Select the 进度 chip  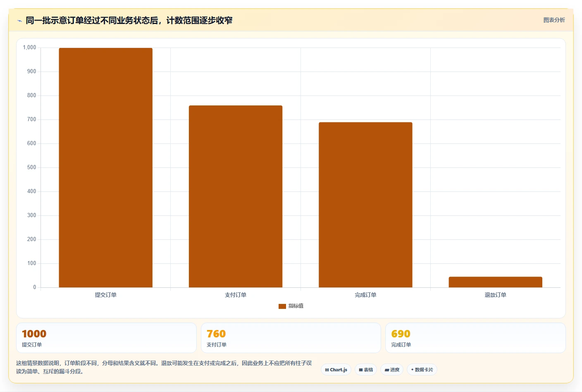pos(392,370)
